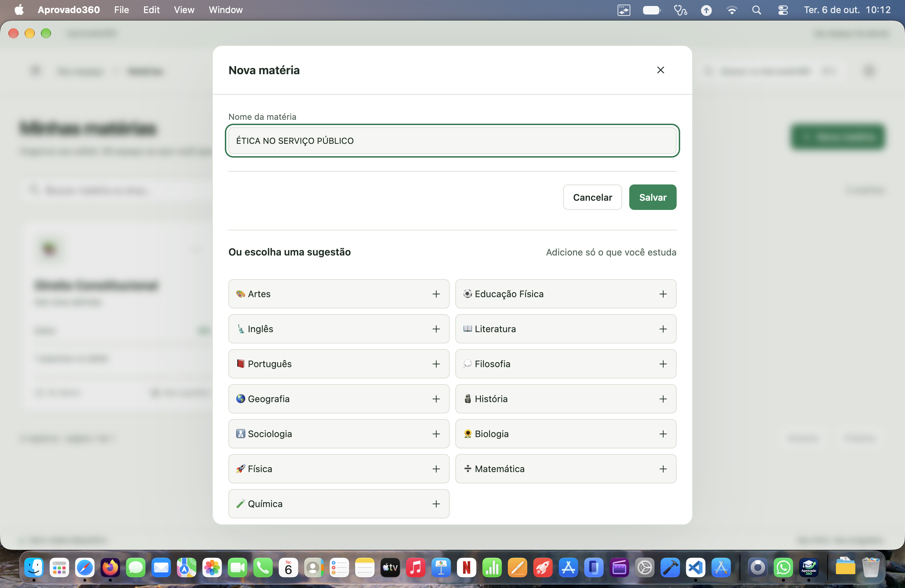Open Aprovado360 icon in the Dock
905x588 pixels.
click(x=809, y=568)
